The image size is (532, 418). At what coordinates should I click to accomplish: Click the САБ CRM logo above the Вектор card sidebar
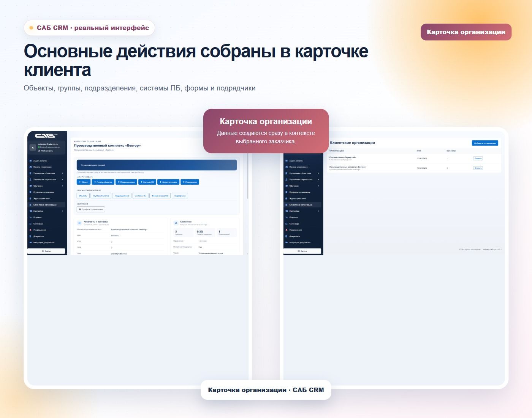[46, 136]
